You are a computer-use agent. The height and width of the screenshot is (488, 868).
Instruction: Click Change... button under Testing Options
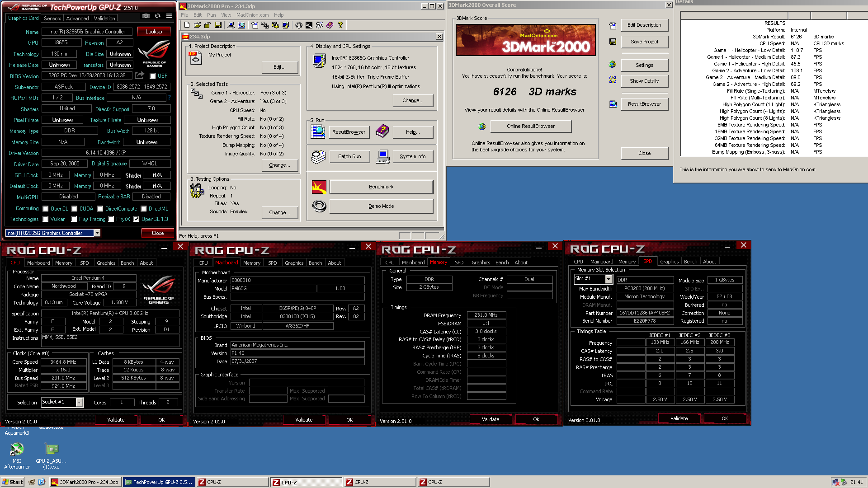(280, 212)
